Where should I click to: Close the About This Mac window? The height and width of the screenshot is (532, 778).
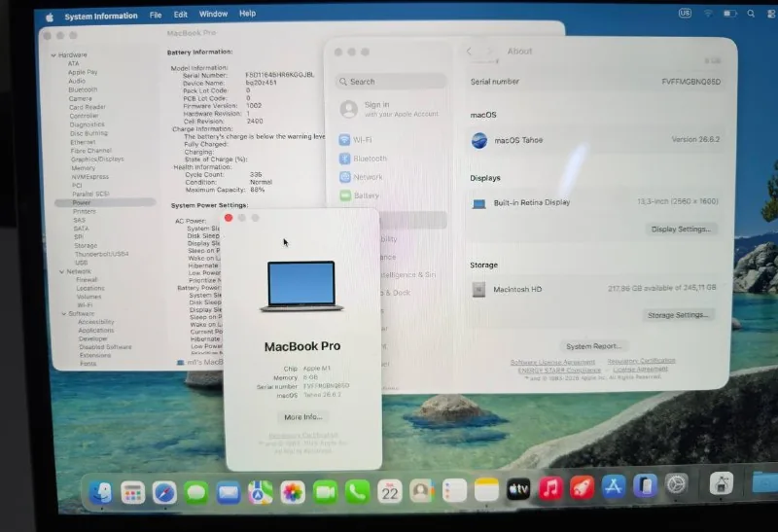point(229,218)
